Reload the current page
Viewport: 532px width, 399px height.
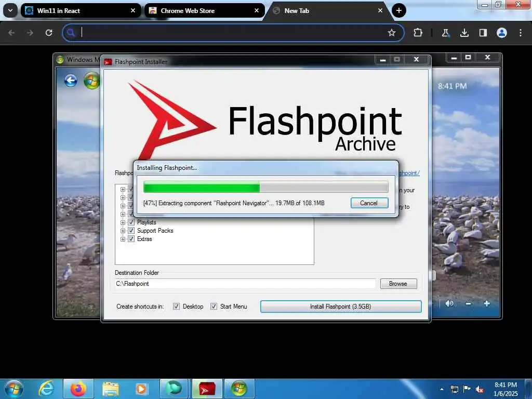[49, 33]
